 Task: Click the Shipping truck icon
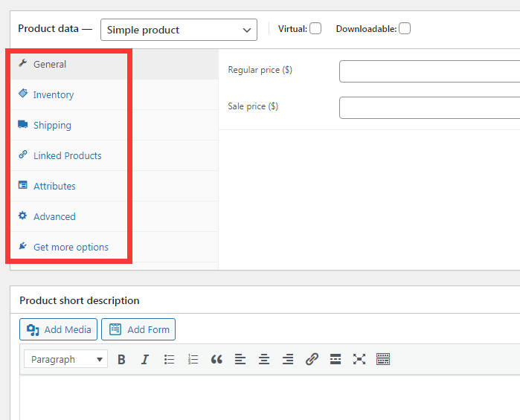click(x=22, y=124)
